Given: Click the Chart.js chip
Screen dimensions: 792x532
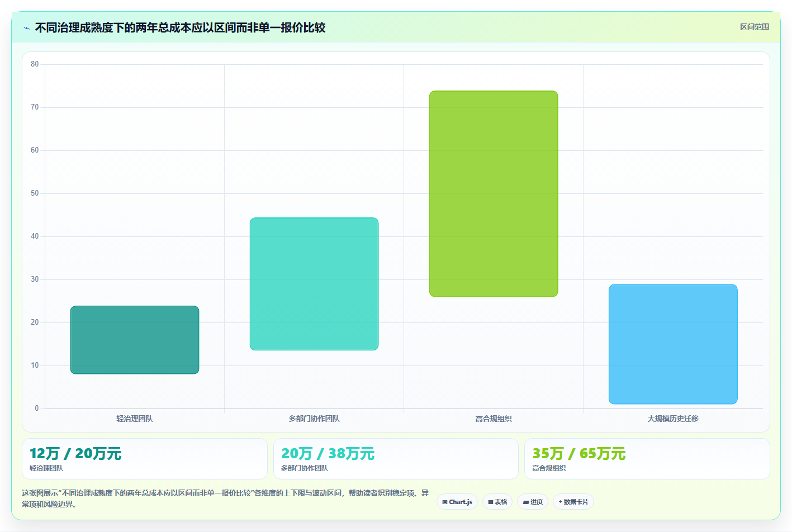Looking at the screenshot, I should coord(457,502).
